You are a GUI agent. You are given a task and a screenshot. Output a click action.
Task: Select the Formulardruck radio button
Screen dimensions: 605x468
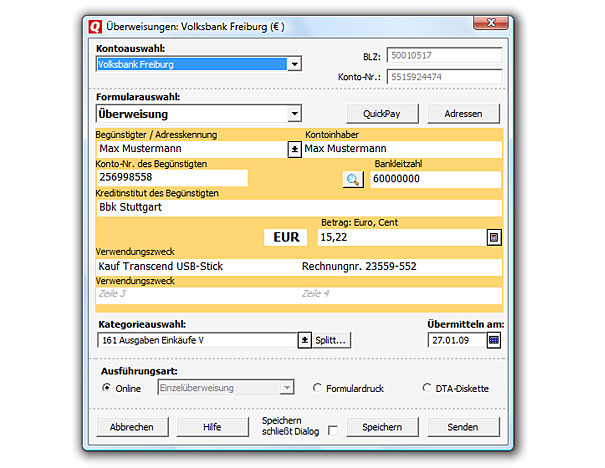317,388
